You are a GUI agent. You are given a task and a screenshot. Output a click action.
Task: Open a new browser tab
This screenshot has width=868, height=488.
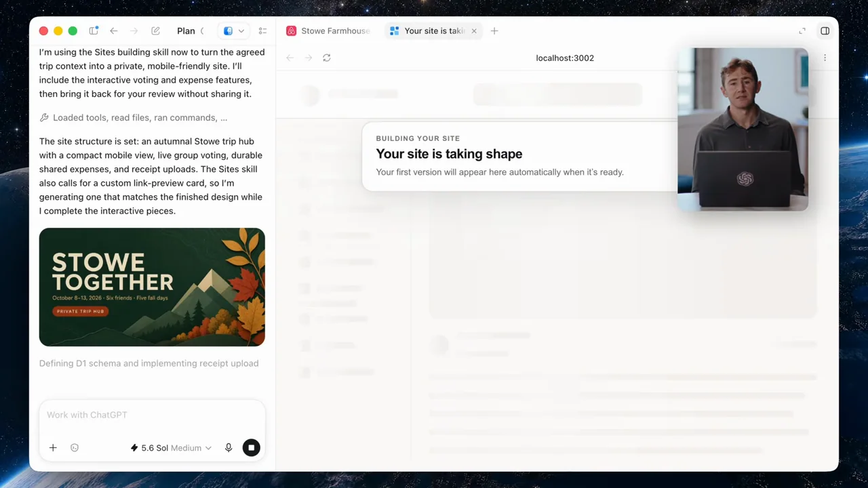tap(494, 30)
